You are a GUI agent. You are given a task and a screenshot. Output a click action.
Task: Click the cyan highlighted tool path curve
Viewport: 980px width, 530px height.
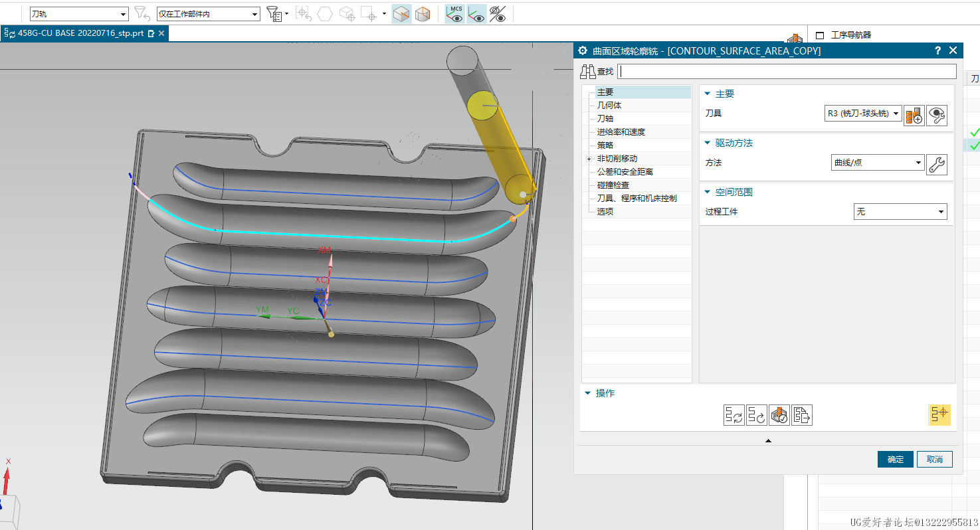(x=332, y=235)
